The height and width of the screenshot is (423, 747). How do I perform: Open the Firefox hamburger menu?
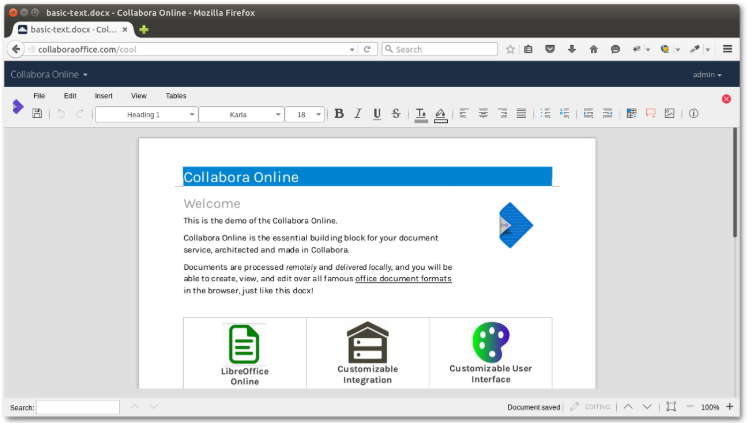727,49
